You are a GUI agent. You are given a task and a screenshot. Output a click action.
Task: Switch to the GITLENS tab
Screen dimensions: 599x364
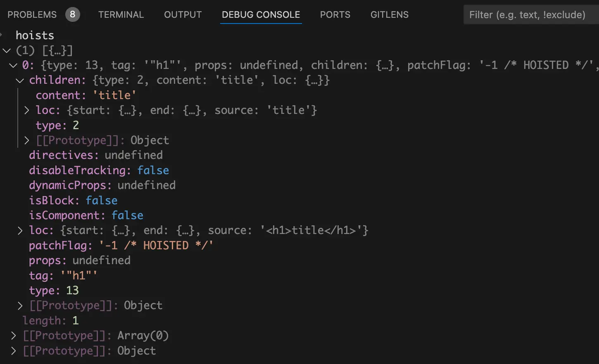[389, 15]
